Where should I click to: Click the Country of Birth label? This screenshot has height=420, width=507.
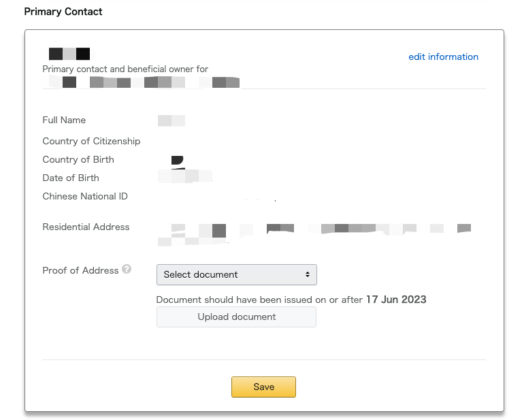[x=78, y=160]
